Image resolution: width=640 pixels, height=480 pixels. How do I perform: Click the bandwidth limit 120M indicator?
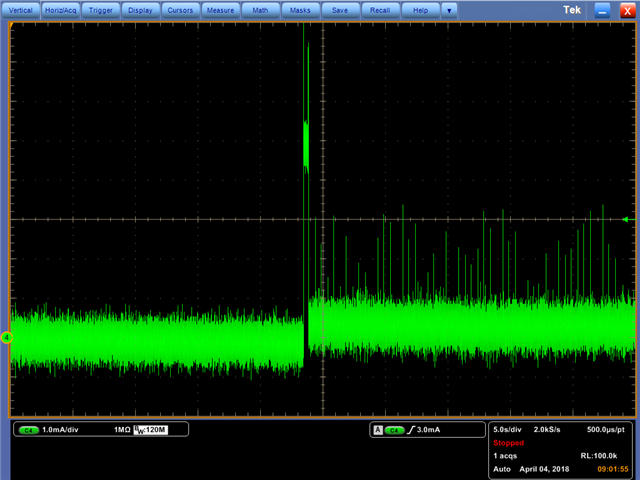151,430
